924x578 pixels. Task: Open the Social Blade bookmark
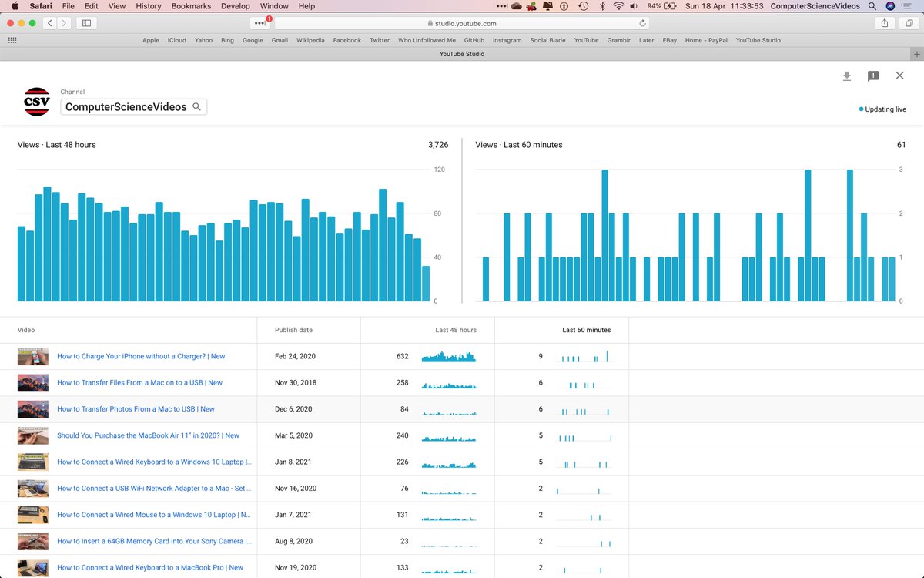(x=547, y=40)
